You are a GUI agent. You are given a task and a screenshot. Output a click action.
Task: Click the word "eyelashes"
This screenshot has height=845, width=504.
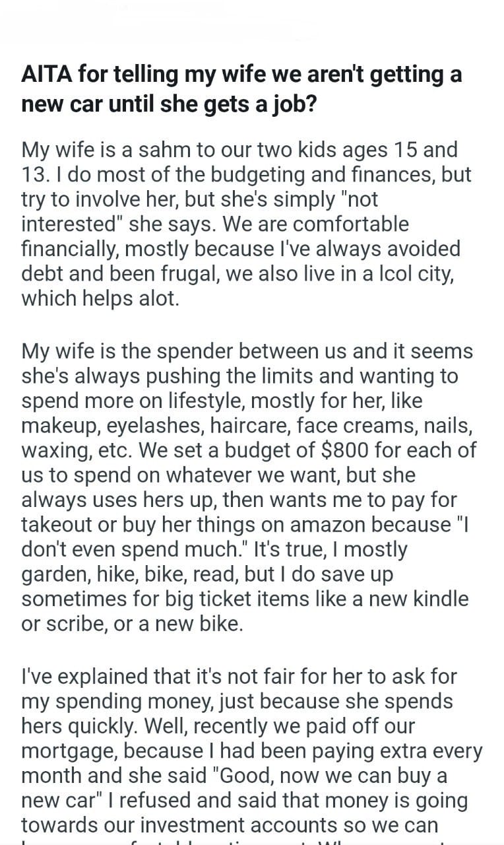[x=173, y=426]
